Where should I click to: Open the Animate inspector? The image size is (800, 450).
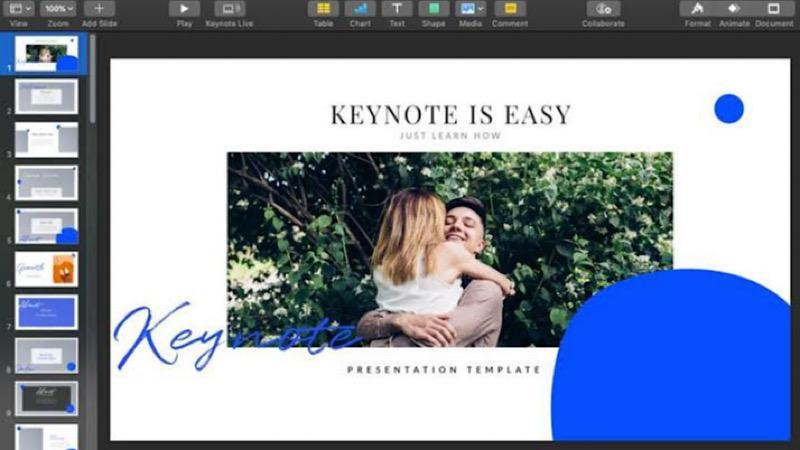[x=734, y=9]
